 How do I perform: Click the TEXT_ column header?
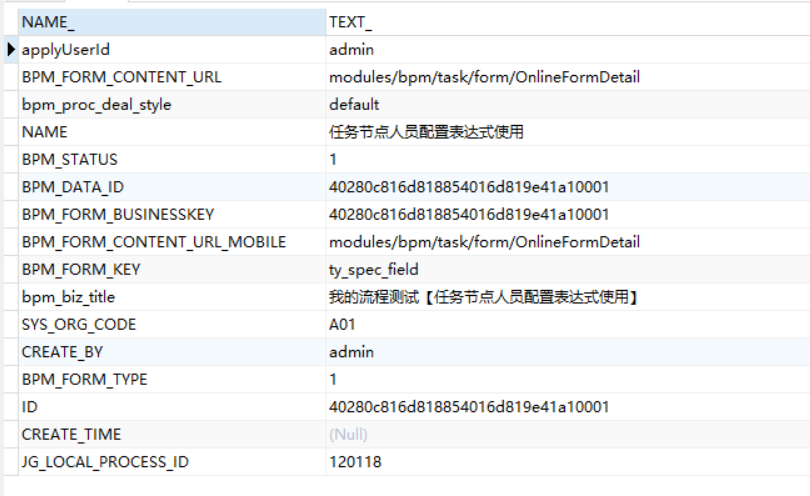click(x=568, y=22)
